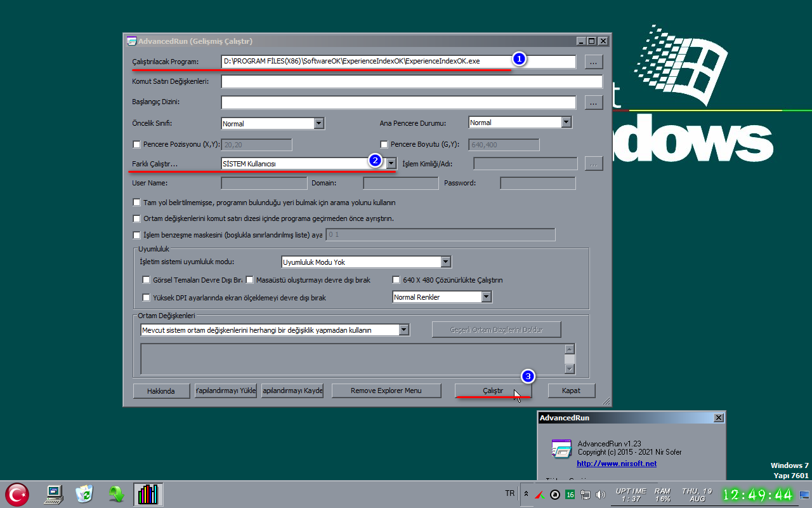This screenshot has width=812, height=508.
Task: Close the small AdvancedRun About dialog
Action: (718, 418)
